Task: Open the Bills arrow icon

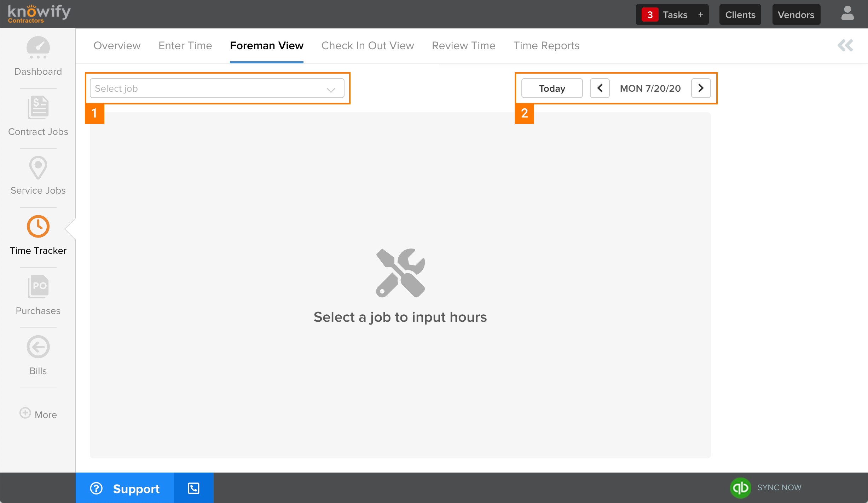Action: [38, 347]
